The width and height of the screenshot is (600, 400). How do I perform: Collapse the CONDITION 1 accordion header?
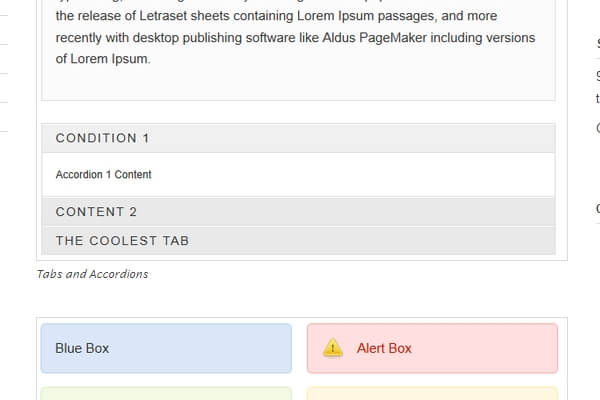103,138
